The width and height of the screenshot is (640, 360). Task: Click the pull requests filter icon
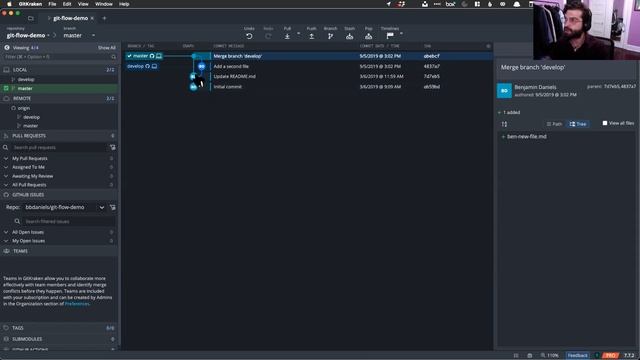[113, 147]
